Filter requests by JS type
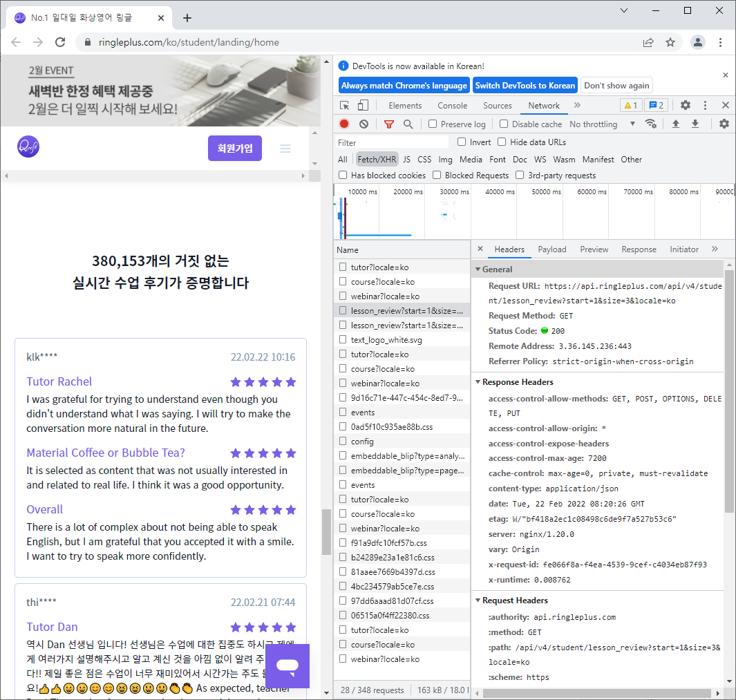The height and width of the screenshot is (700, 736). (406, 160)
